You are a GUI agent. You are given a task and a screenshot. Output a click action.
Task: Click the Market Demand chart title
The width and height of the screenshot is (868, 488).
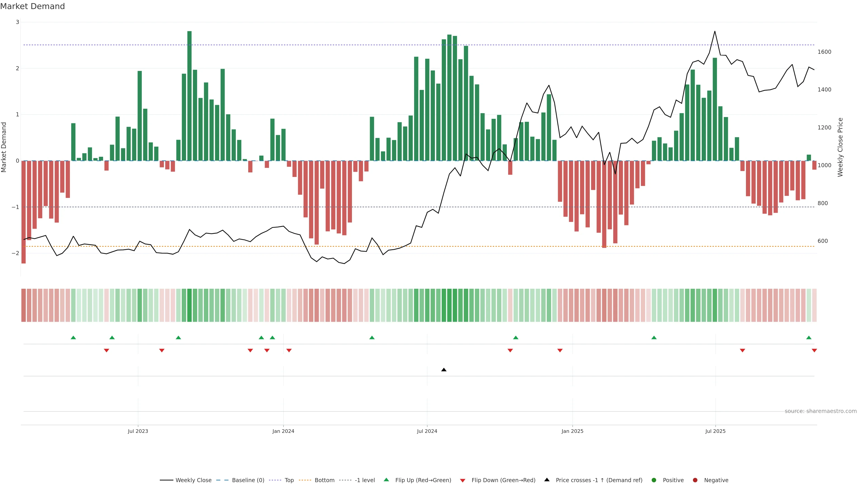coord(32,6)
